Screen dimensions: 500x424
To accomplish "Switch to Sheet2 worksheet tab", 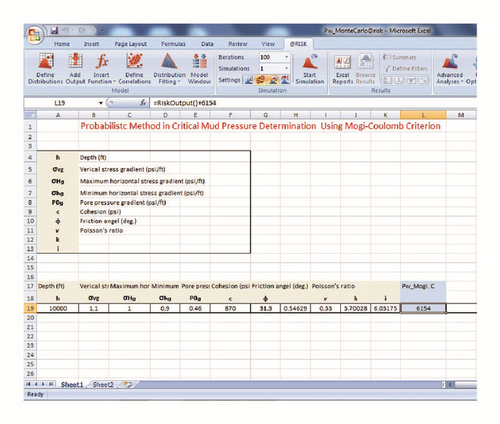I will click(x=103, y=385).
